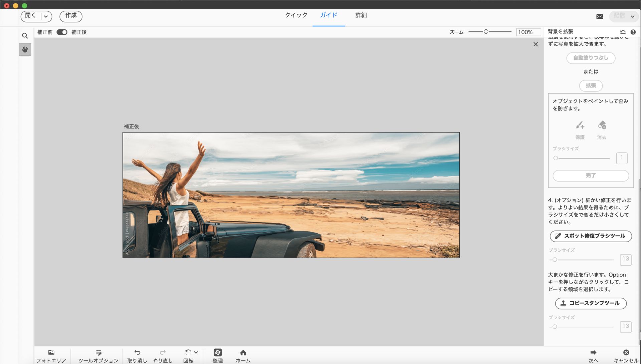Expand the 回転 rotate options chevron
Image resolution: width=641 pixels, height=364 pixels.
click(195, 352)
